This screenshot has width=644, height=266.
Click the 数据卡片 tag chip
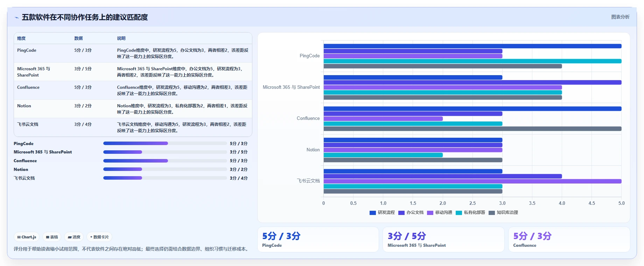point(99,237)
